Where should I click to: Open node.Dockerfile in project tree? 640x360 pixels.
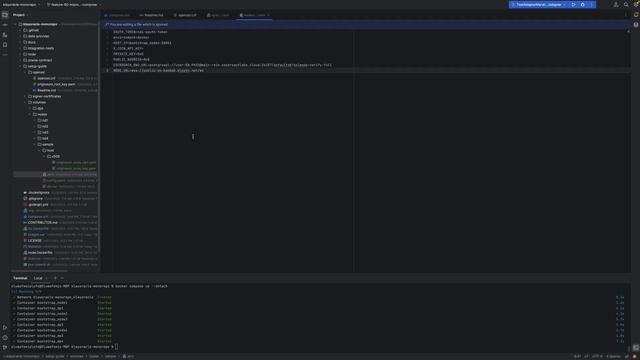pos(40,253)
